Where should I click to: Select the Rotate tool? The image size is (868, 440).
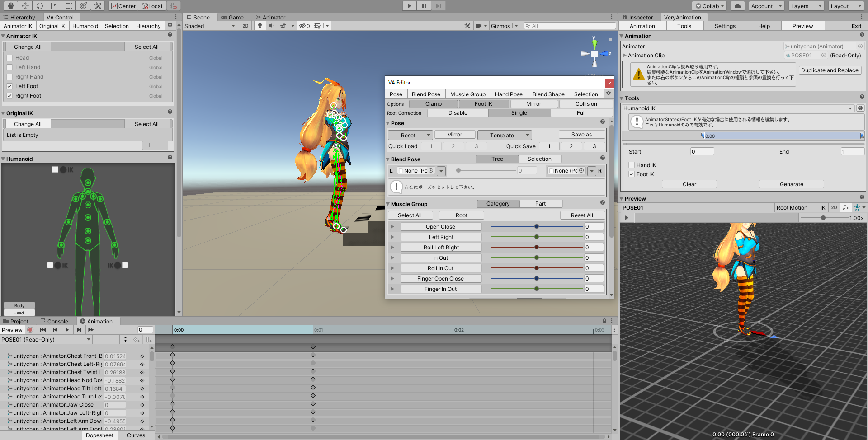tap(40, 6)
